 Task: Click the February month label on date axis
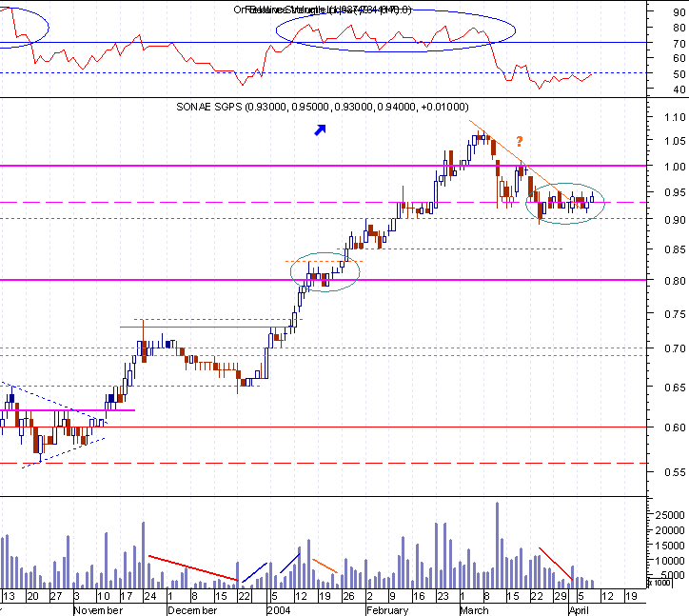click(387, 610)
